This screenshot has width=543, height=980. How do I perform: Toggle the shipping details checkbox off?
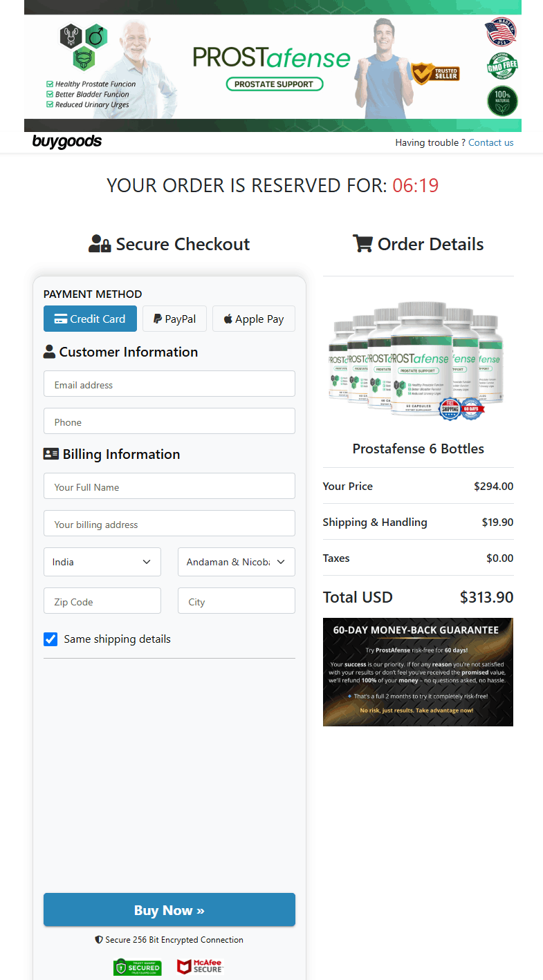tap(50, 639)
